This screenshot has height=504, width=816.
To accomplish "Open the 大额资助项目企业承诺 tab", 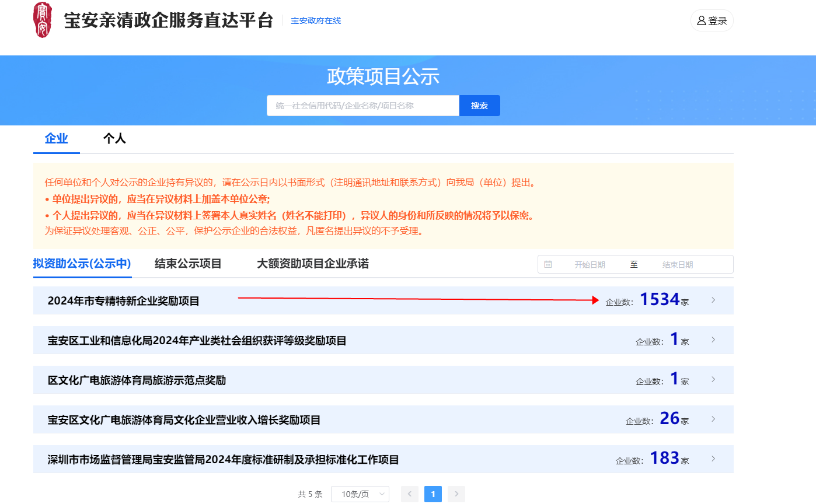I will click(313, 264).
